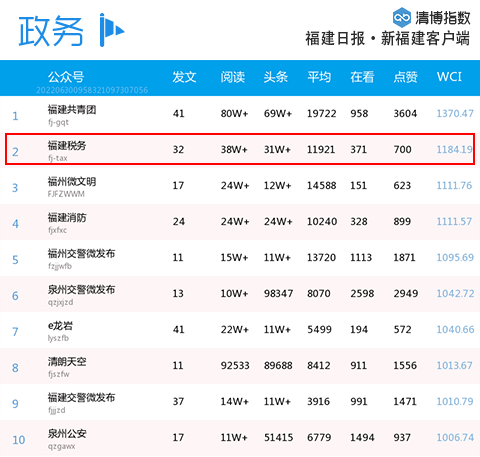Open the 福建消防 account name
The height and width of the screenshot is (457, 480).
click(67, 217)
